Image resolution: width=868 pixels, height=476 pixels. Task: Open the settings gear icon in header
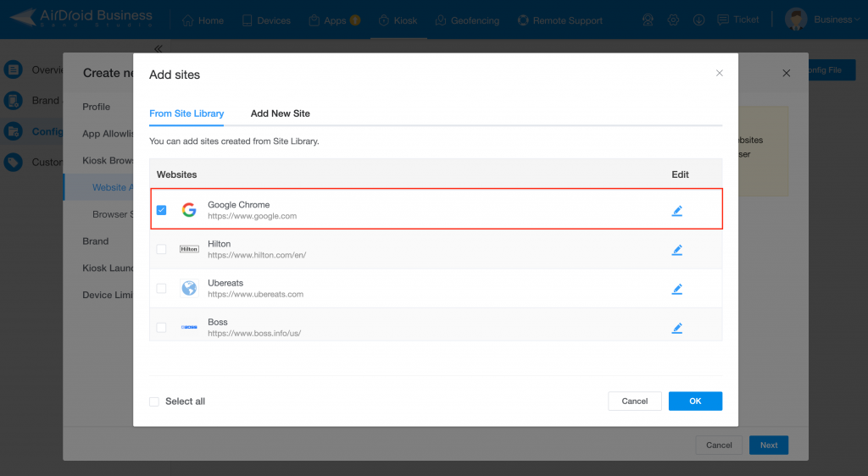pos(673,19)
